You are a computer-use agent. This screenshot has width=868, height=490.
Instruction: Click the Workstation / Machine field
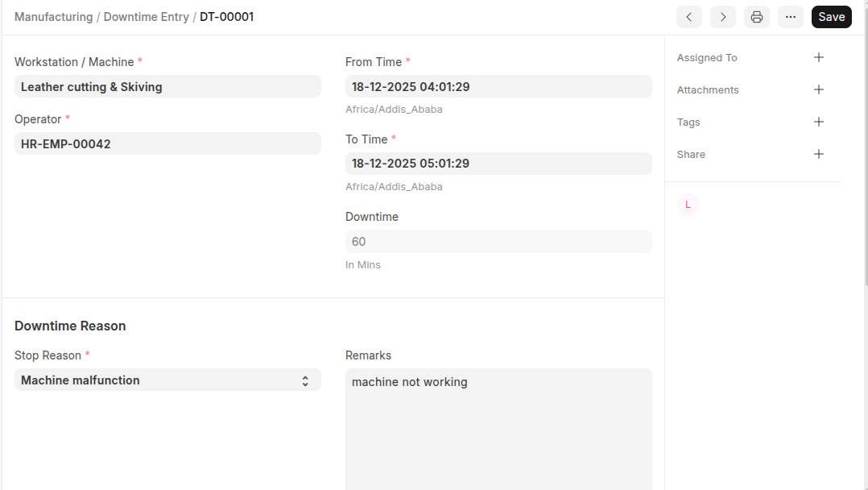[x=167, y=87]
